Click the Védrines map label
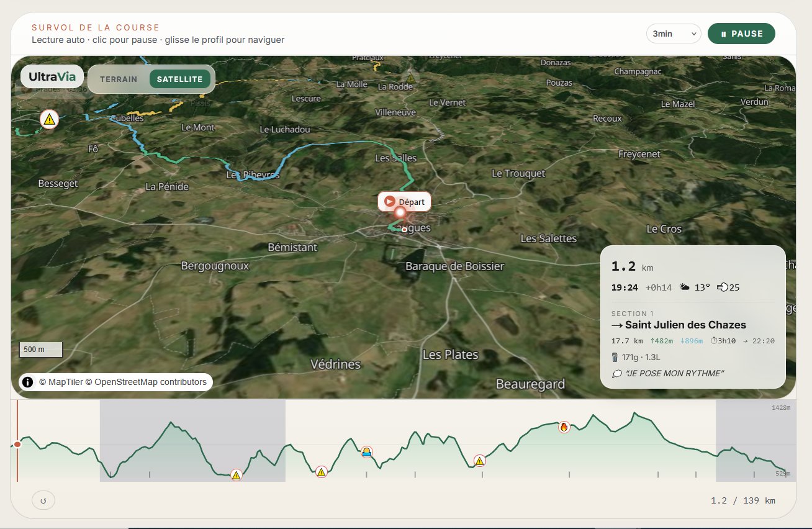 335,364
